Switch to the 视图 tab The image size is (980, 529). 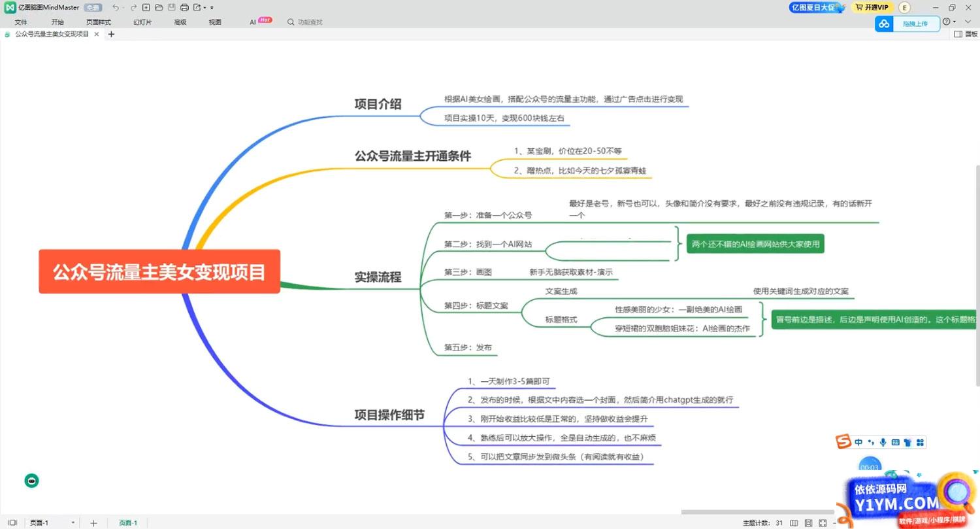pyautogui.click(x=215, y=22)
